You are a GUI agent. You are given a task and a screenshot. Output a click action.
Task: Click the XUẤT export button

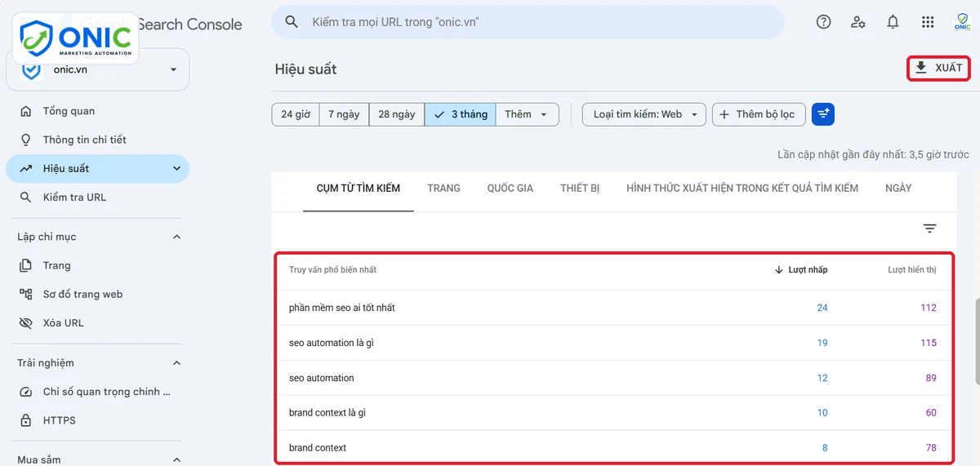tap(938, 68)
